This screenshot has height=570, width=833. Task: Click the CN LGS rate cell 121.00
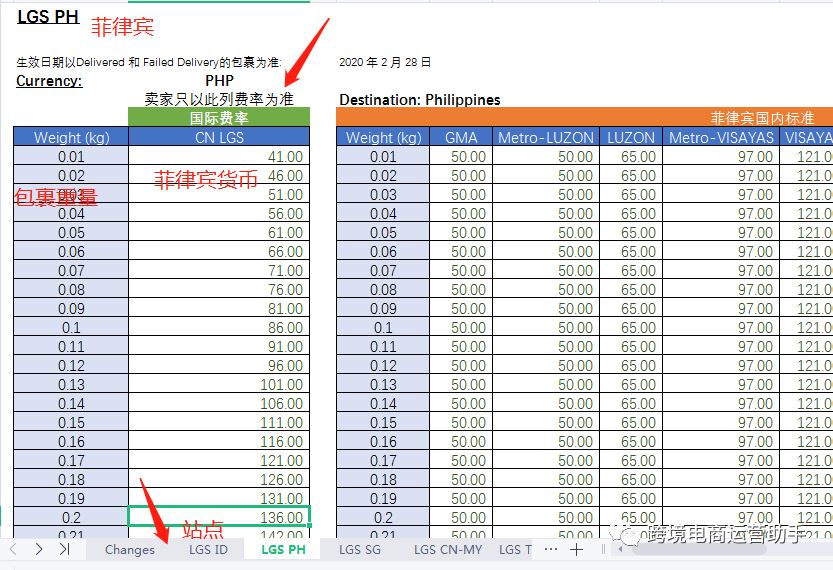pyautogui.click(x=219, y=461)
